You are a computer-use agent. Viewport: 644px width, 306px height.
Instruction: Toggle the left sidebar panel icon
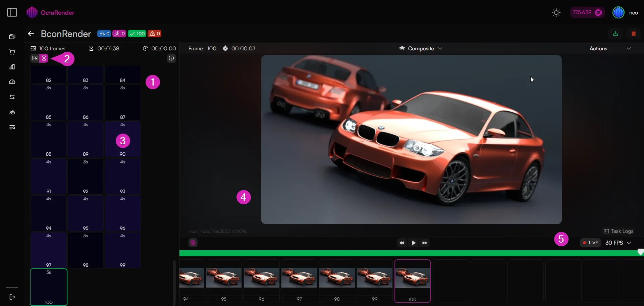(x=12, y=13)
